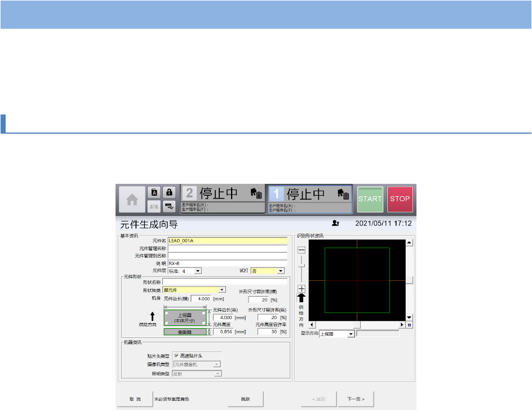Select lane 2 停止中 status panel
Image resolution: width=532 pixels, height=410 pixels.
tap(223, 199)
